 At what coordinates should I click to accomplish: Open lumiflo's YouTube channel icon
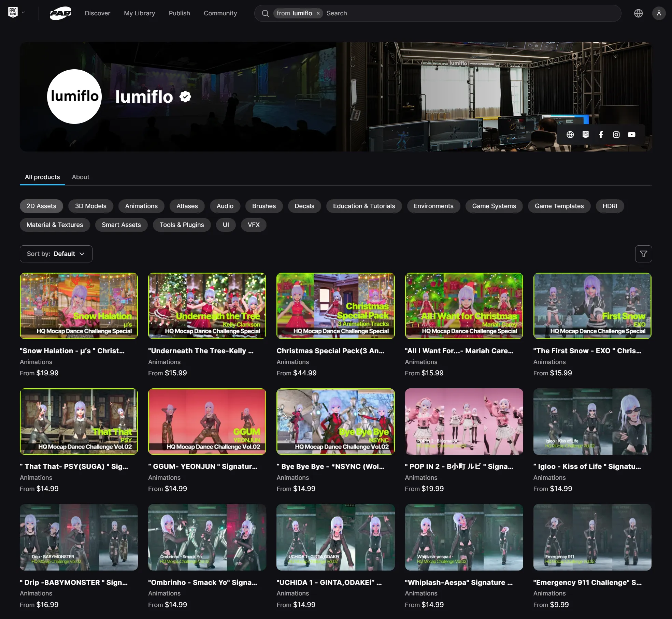point(631,134)
